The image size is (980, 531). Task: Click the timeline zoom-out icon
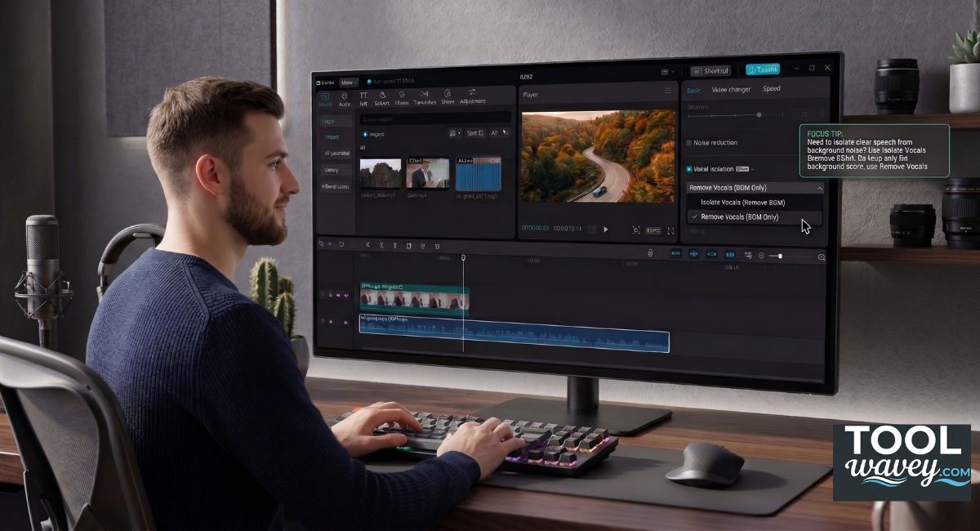click(x=761, y=256)
